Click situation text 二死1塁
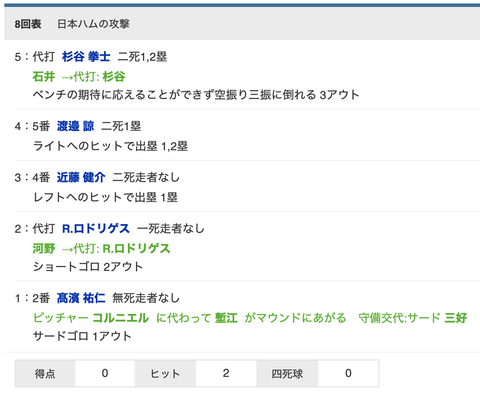The width and height of the screenshot is (480, 396). point(121,126)
